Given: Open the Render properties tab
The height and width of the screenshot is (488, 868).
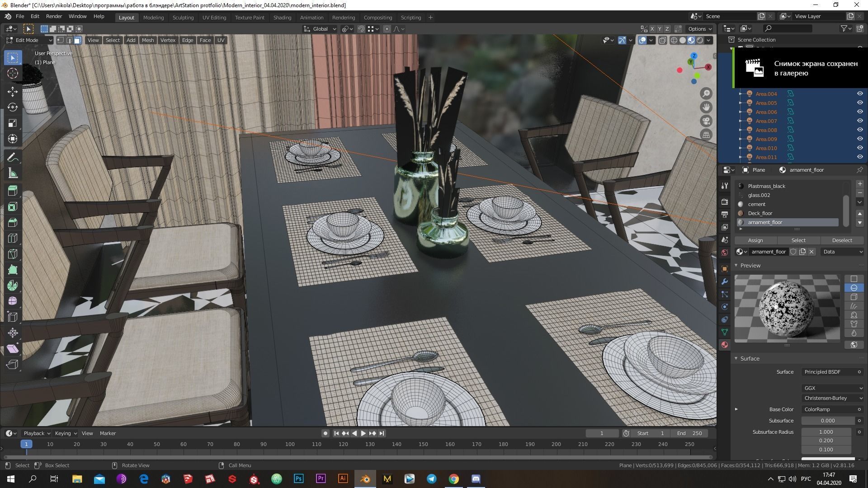Looking at the screenshot, I should [725, 202].
